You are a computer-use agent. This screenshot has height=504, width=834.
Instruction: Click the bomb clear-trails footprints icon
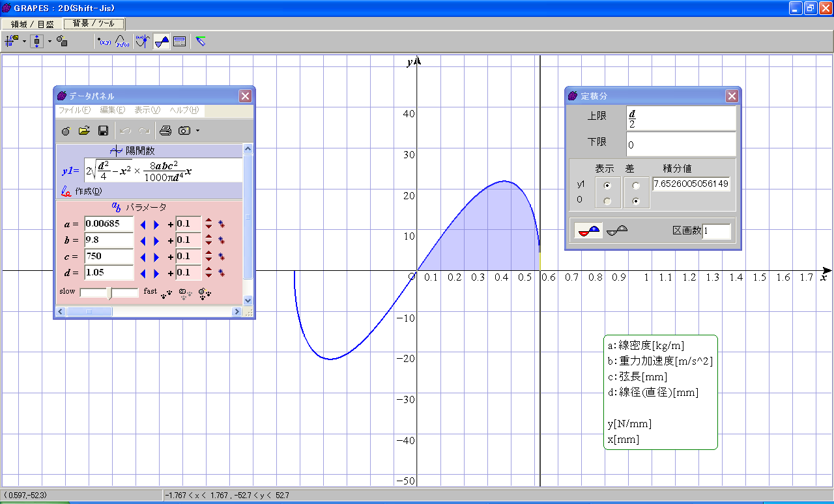205,294
